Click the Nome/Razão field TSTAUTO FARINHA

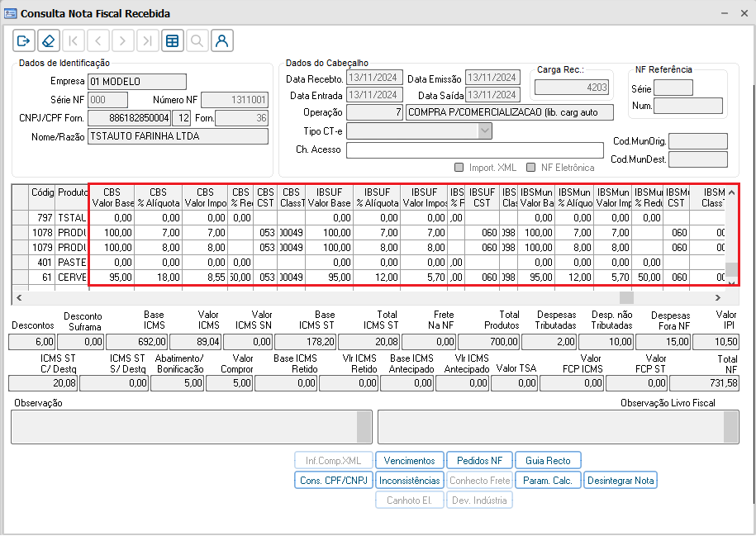178,136
